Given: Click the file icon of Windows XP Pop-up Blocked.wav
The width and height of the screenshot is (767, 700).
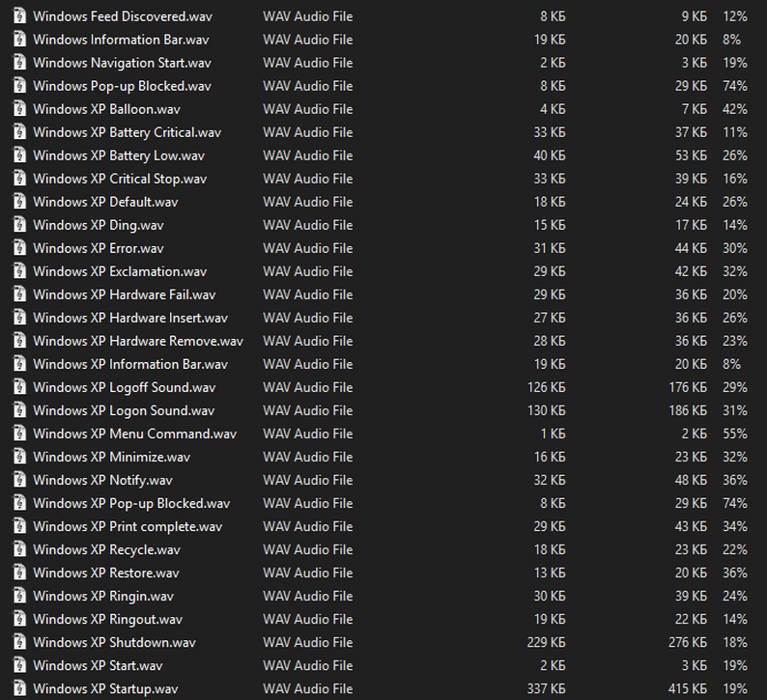Looking at the screenshot, I should (19, 503).
